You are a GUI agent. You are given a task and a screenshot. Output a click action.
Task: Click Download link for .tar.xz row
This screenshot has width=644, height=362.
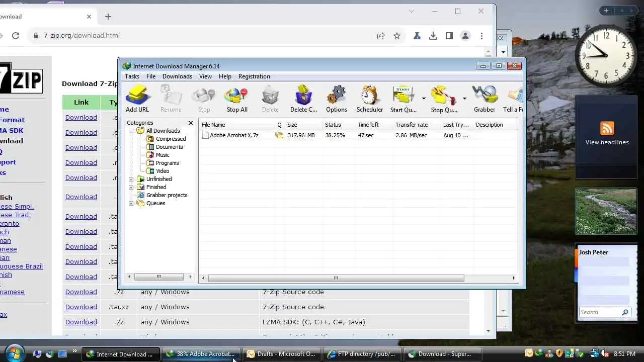tap(81, 307)
